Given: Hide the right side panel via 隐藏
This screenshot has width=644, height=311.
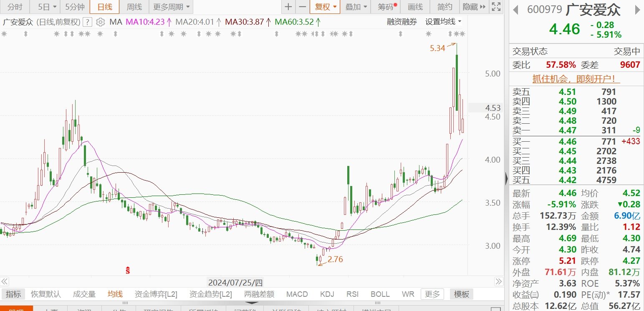Looking at the screenshot, I should [x=474, y=7].
